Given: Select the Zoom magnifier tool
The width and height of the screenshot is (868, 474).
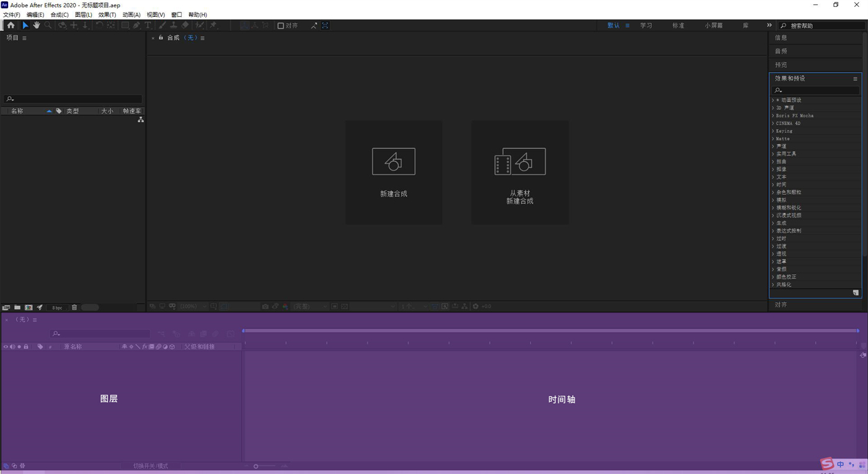Looking at the screenshot, I should click(x=48, y=25).
